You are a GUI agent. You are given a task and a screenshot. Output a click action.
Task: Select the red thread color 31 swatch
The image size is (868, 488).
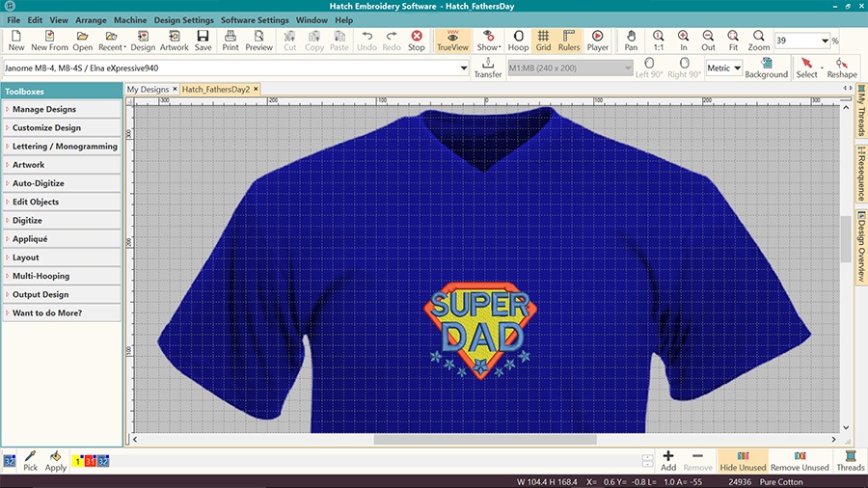pos(90,461)
